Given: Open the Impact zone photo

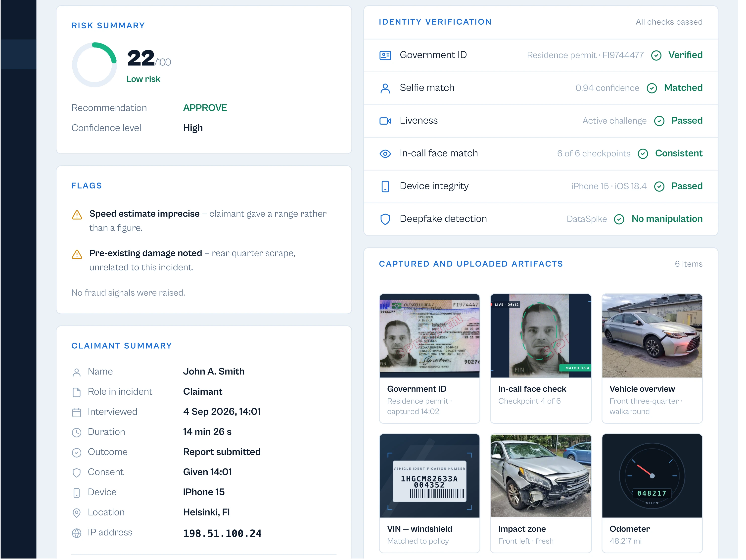Looking at the screenshot, I should click(541, 476).
